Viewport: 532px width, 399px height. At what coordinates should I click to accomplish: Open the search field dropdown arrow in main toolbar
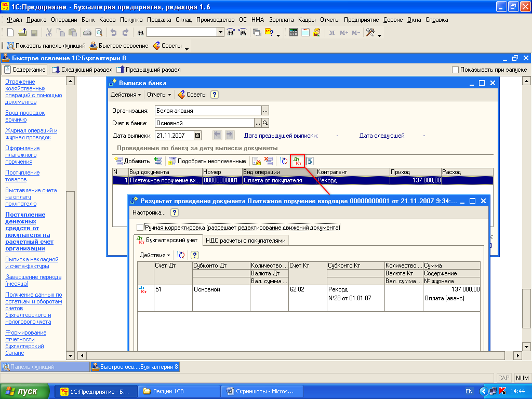point(220,33)
